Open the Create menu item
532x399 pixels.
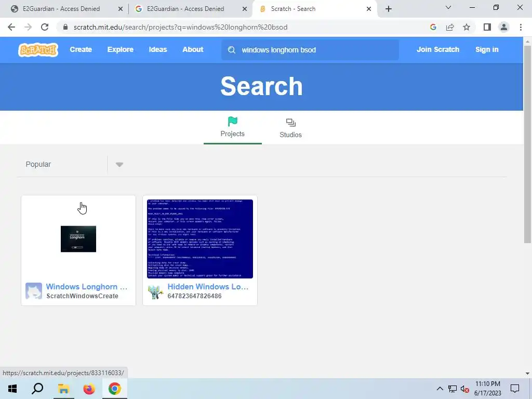click(81, 49)
